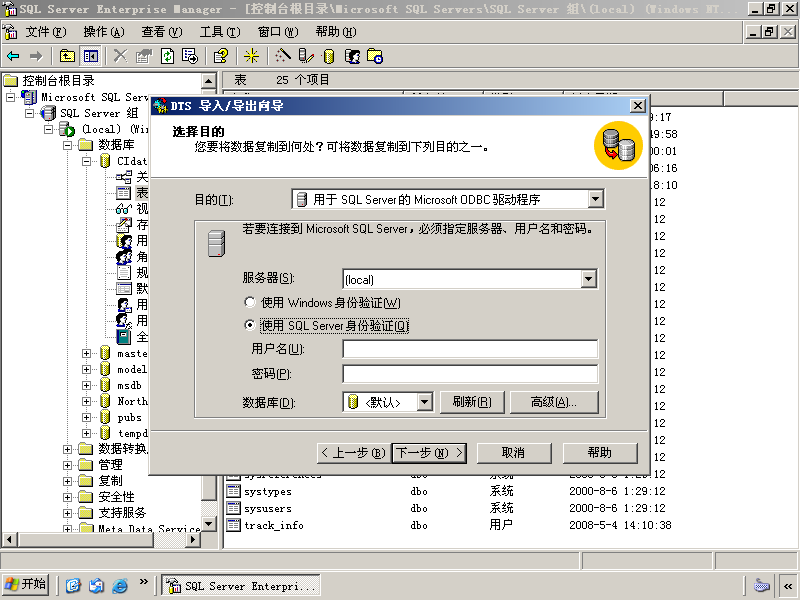Expand the 管理 folder node
The width and height of the screenshot is (800, 600).
[67, 465]
